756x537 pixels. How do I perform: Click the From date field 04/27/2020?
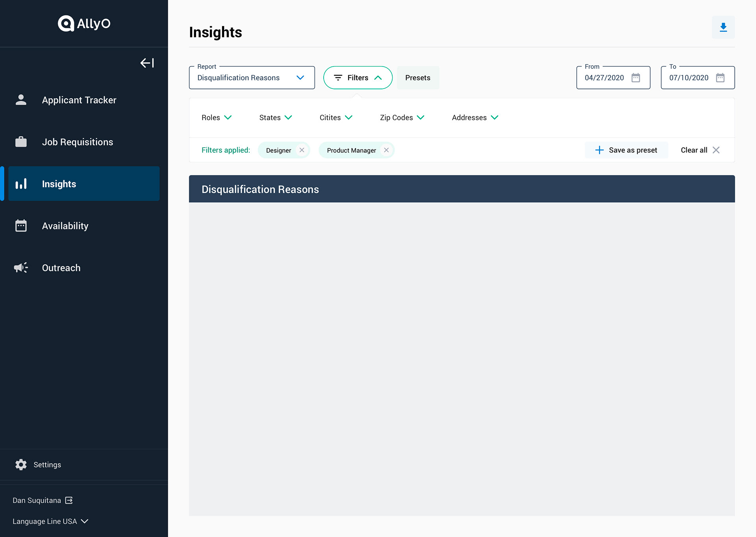coord(613,78)
